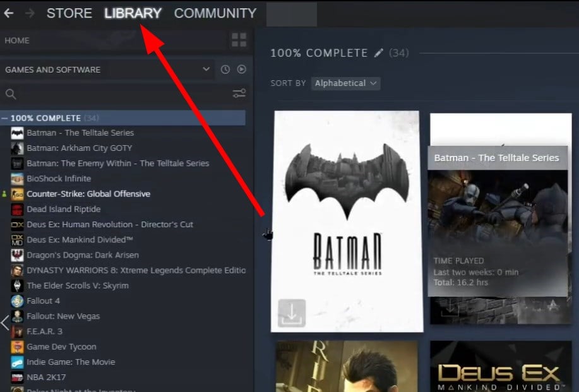The height and width of the screenshot is (392, 579).
Task: Open the Alphabetical sort dropdown
Action: (x=345, y=83)
